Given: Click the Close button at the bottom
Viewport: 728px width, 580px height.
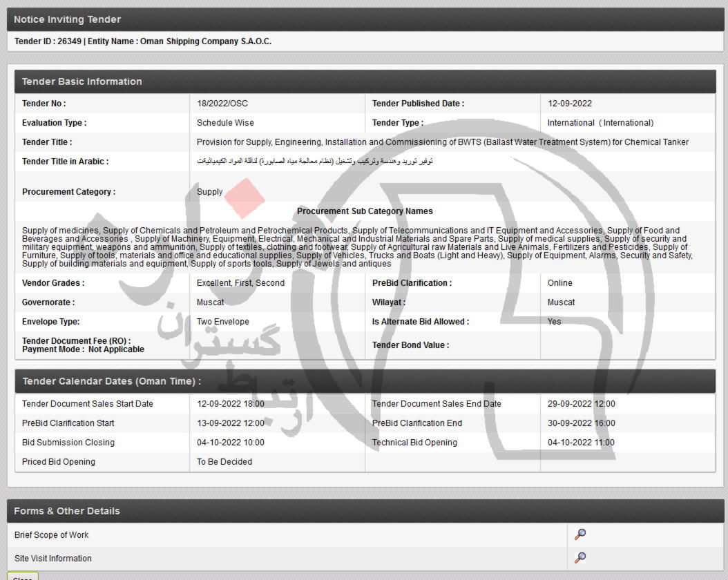Looking at the screenshot, I should 22,577.
